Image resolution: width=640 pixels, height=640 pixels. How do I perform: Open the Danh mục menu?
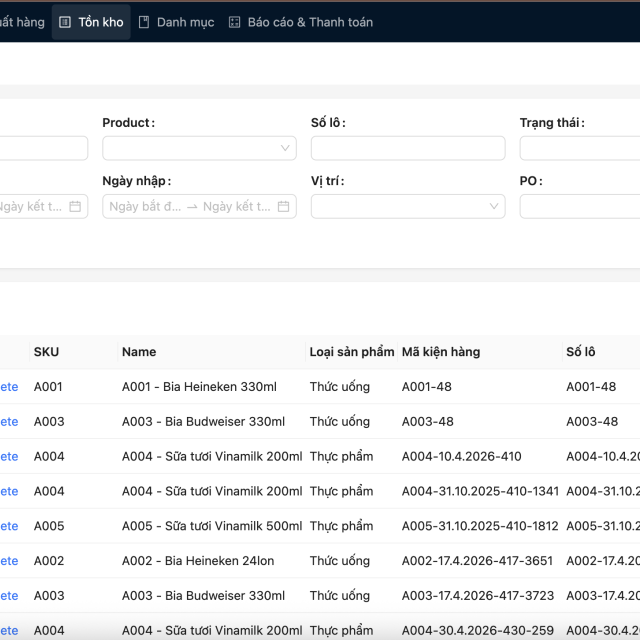(x=176, y=22)
